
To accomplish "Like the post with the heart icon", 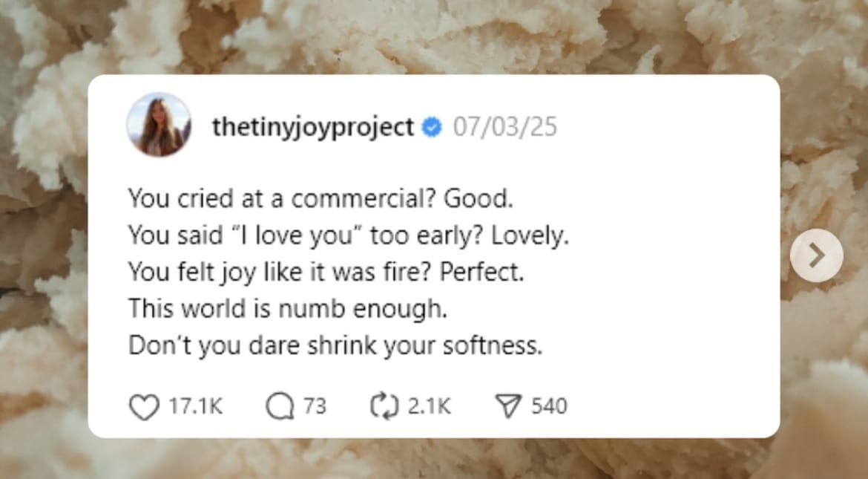I will (144, 407).
